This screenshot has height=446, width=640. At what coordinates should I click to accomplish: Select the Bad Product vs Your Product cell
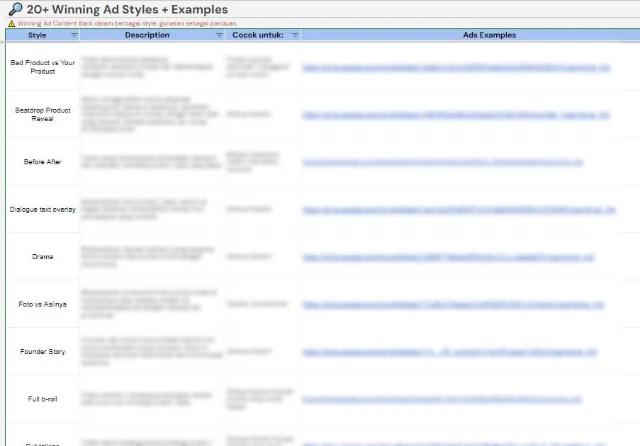coord(42,67)
